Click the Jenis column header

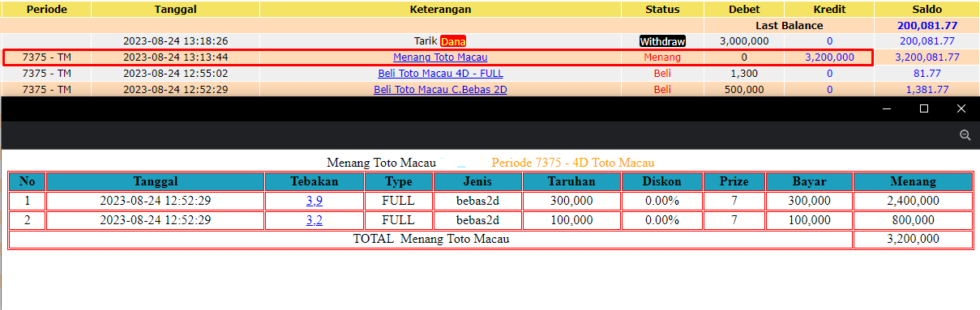(x=477, y=181)
